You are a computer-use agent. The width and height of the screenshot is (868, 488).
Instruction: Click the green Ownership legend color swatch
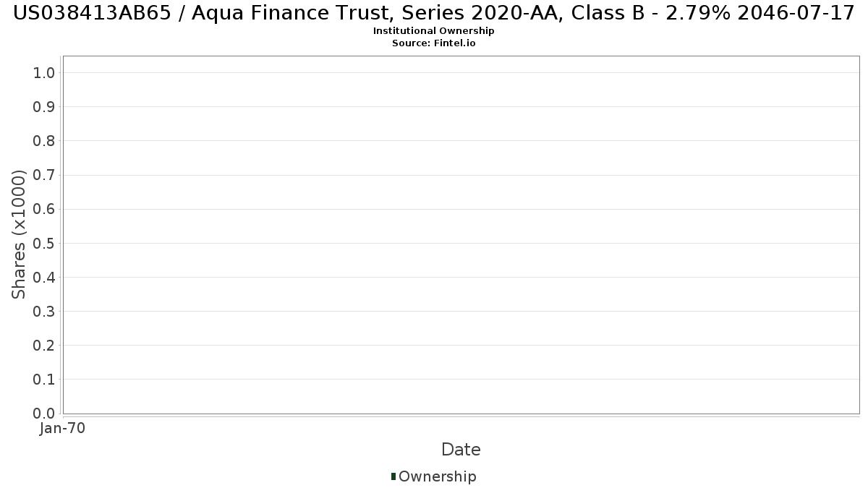[393, 476]
